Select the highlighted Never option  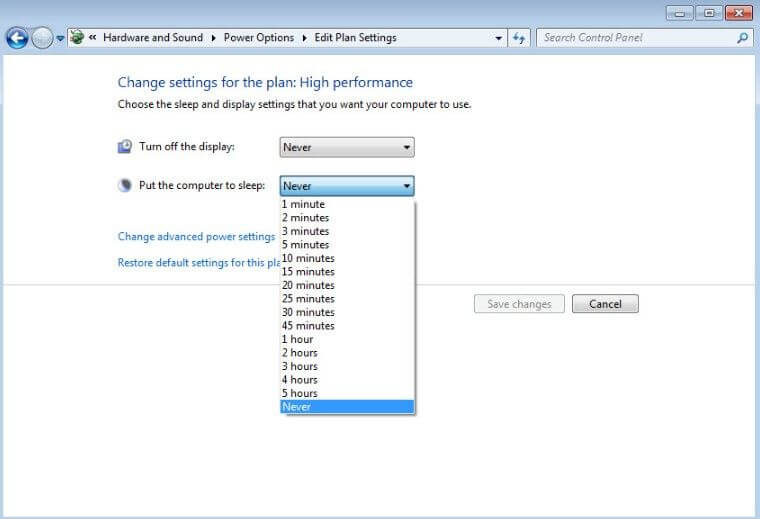coord(346,407)
